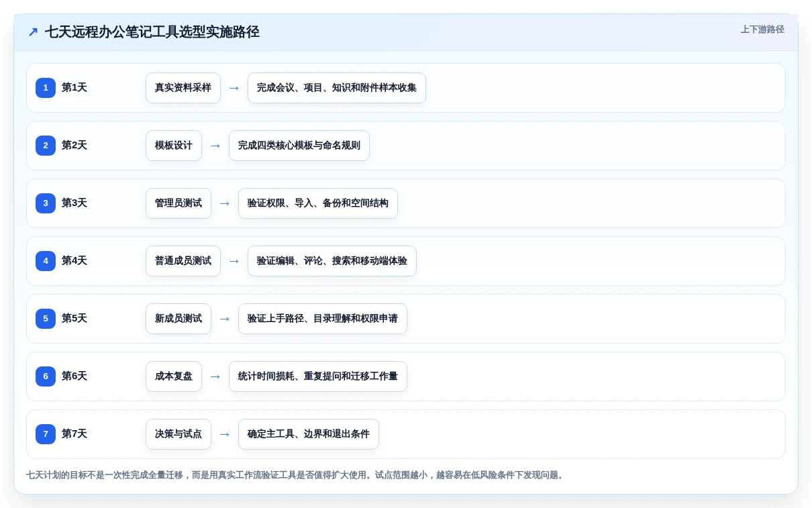This screenshot has height=508, width=812.
Task: Click 统计时间损耗、重复提问和迁移工作量 box
Action: coord(318,376)
